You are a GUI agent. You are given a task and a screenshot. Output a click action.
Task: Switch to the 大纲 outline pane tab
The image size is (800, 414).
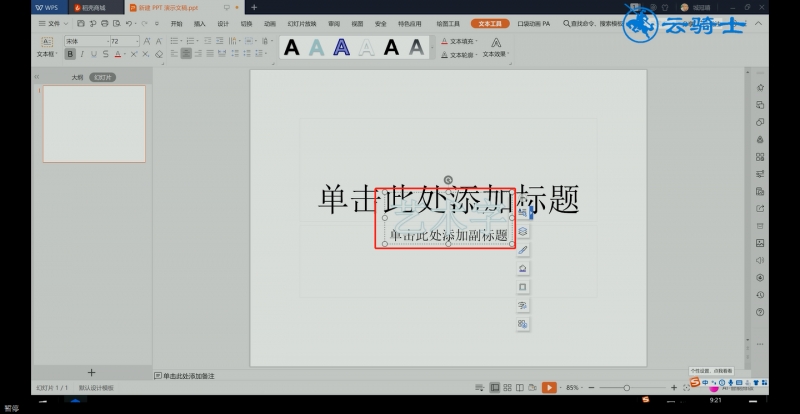77,78
